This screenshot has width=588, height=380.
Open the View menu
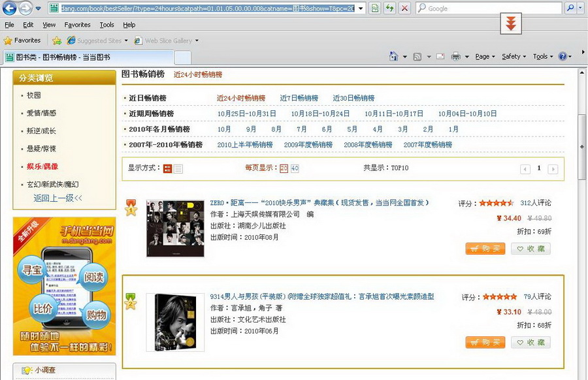[49, 25]
